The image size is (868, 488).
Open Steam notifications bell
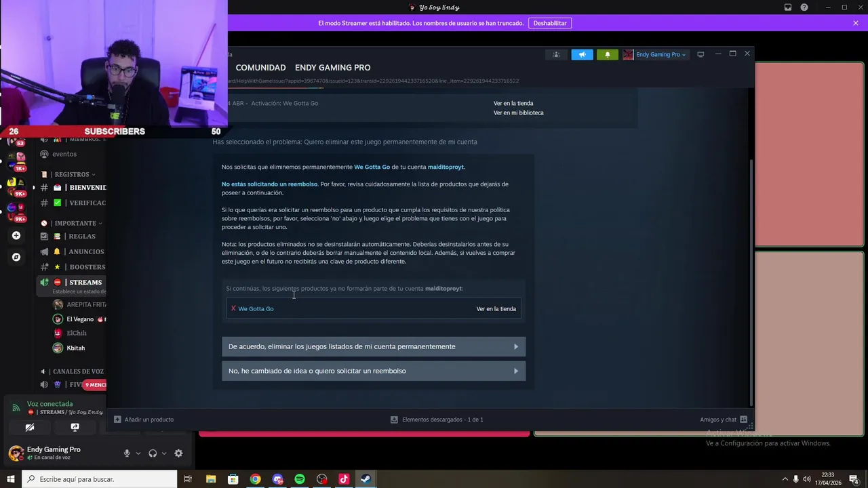(607, 54)
